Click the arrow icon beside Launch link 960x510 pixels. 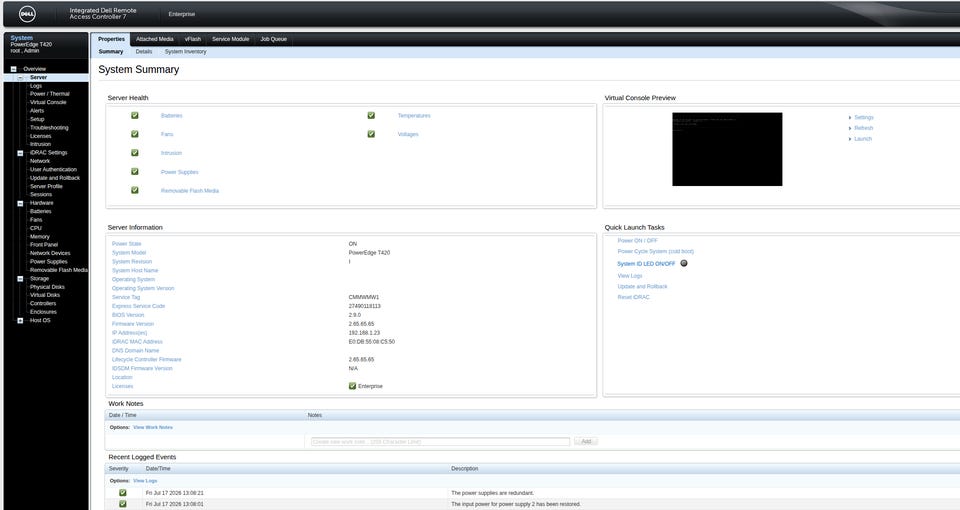point(850,139)
